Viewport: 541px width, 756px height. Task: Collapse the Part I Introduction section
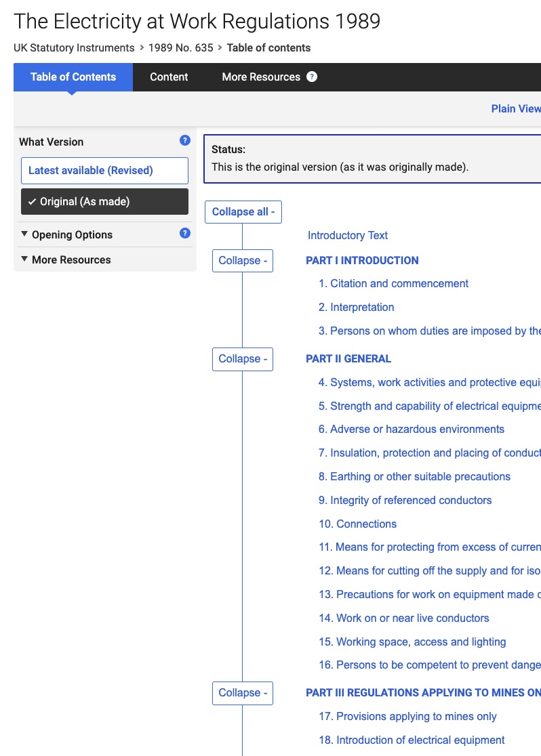pyautogui.click(x=243, y=261)
